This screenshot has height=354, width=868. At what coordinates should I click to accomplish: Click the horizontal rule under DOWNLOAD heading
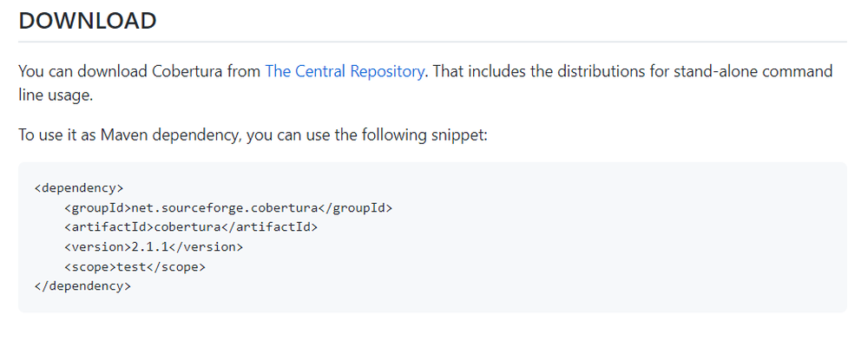pyautogui.click(x=432, y=42)
